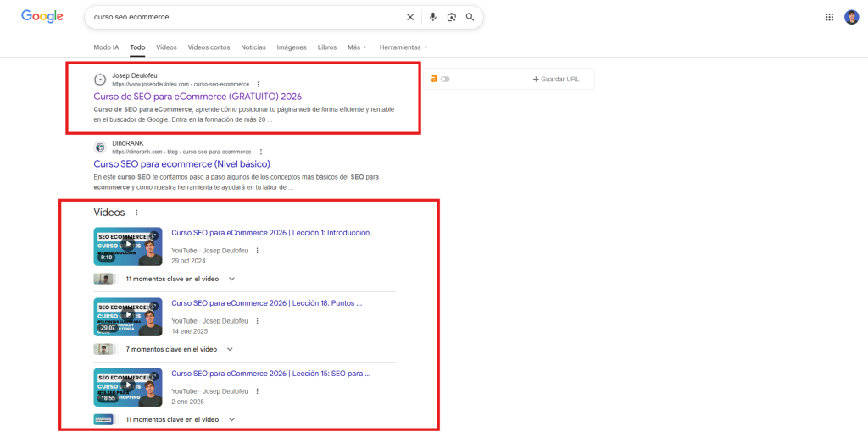Open the three-dot menu for Lección 1 video

pyautogui.click(x=257, y=251)
